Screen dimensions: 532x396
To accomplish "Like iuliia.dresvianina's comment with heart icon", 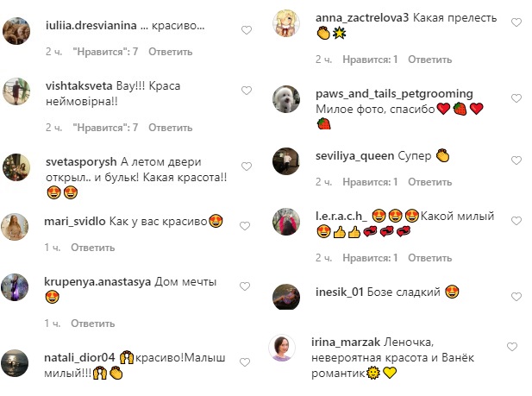I will (x=247, y=30).
